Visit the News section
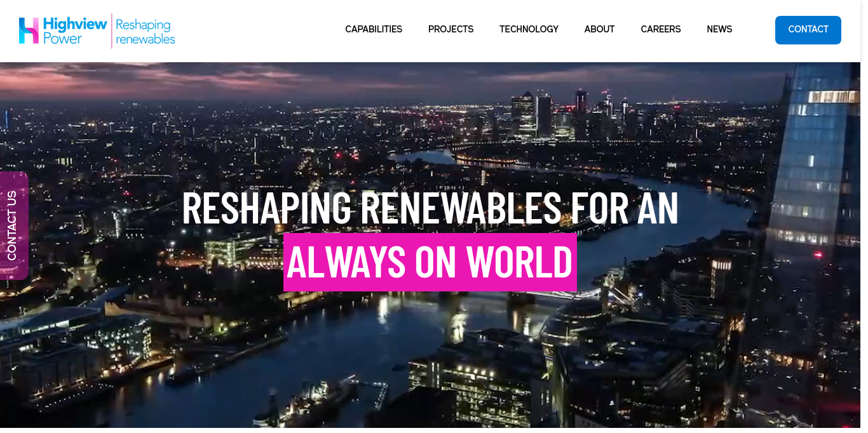This screenshot has height=433, width=868. pyautogui.click(x=719, y=29)
